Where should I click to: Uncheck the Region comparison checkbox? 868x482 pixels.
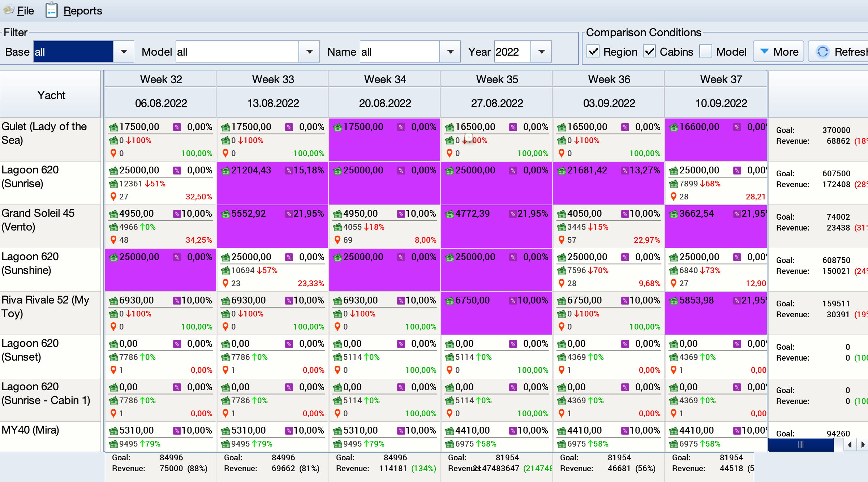[x=593, y=51]
